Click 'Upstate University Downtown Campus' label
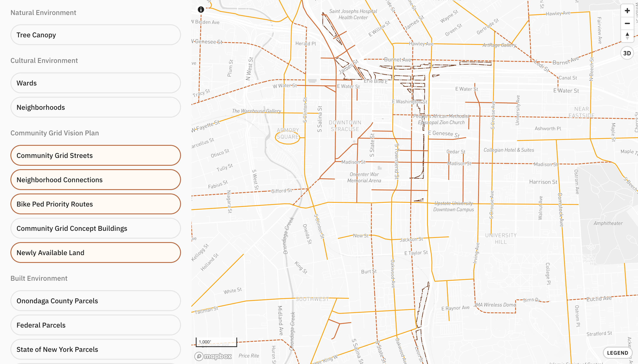 pyautogui.click(x=453, y=207)
